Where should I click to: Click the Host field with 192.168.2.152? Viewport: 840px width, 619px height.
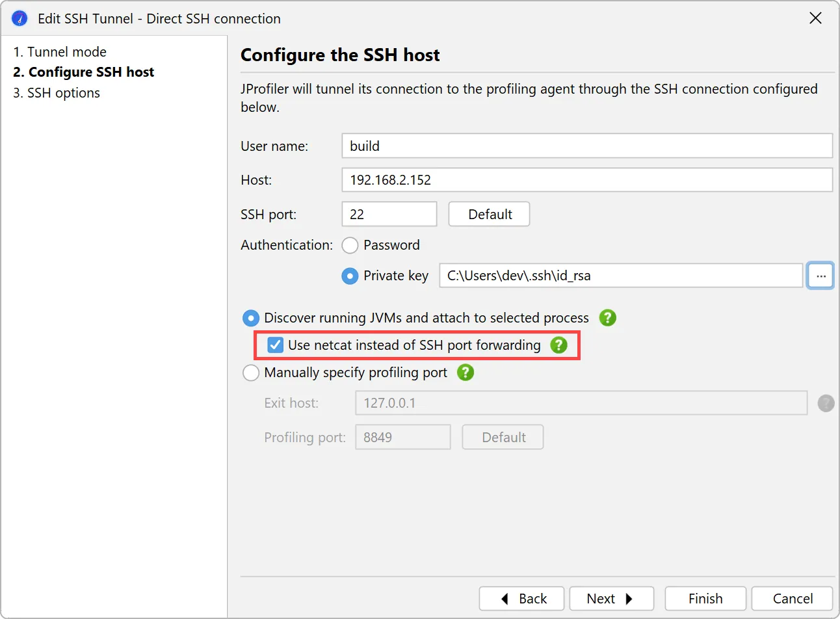pyautogui.click(x=587, y=179)
